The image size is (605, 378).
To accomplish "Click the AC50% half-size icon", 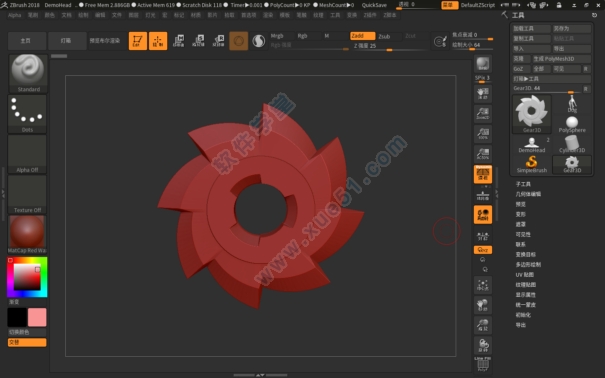I will coord(483,154).
